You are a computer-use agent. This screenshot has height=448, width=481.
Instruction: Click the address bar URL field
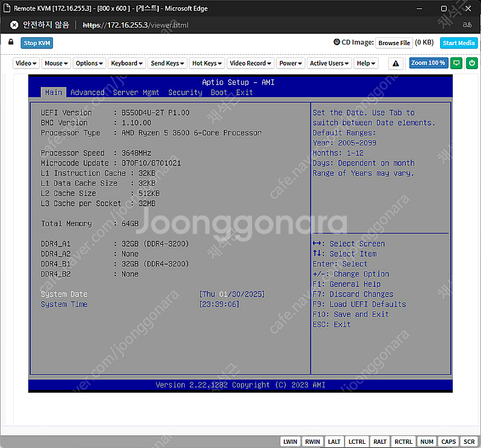click(x=135, y=25)
